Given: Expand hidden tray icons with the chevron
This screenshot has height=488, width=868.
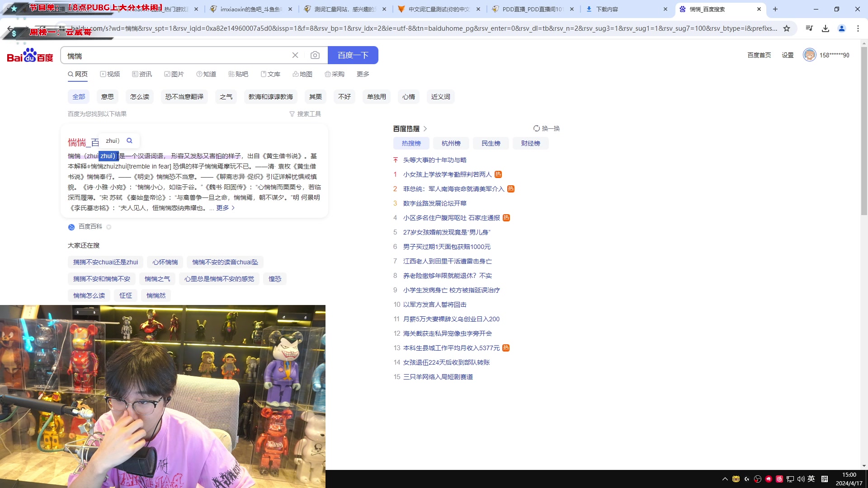Looking at the screenshot, I should (x=725, y=479).
